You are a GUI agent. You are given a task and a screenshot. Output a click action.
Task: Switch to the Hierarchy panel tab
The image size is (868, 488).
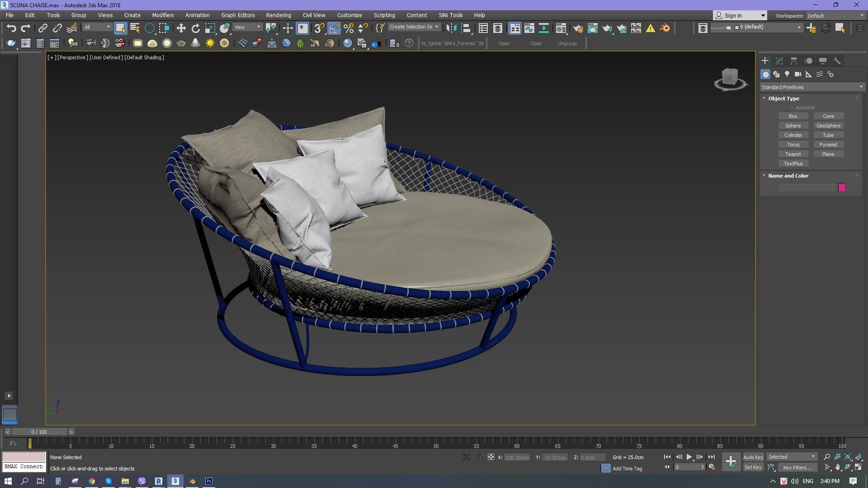(x=794, y=61)
